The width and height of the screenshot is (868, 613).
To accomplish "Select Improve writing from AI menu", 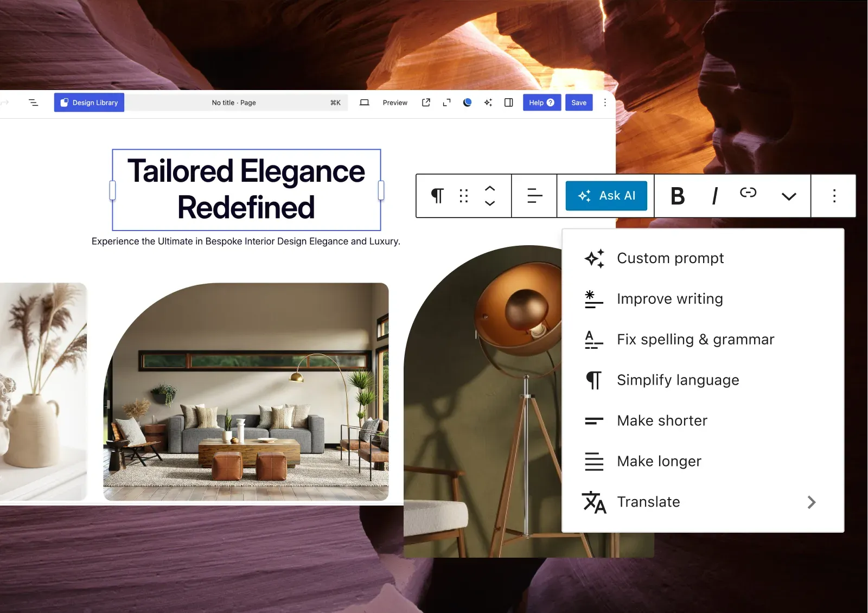I will click(x=669, y=299).
